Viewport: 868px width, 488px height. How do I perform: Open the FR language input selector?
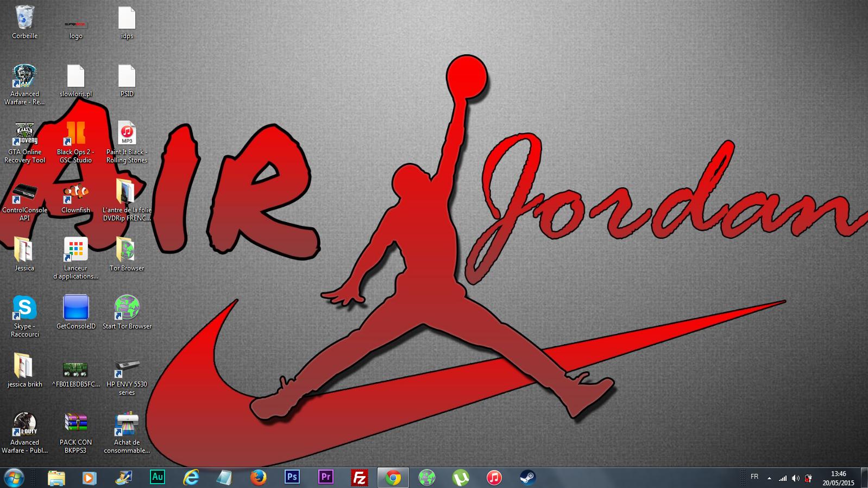[754, 477]
